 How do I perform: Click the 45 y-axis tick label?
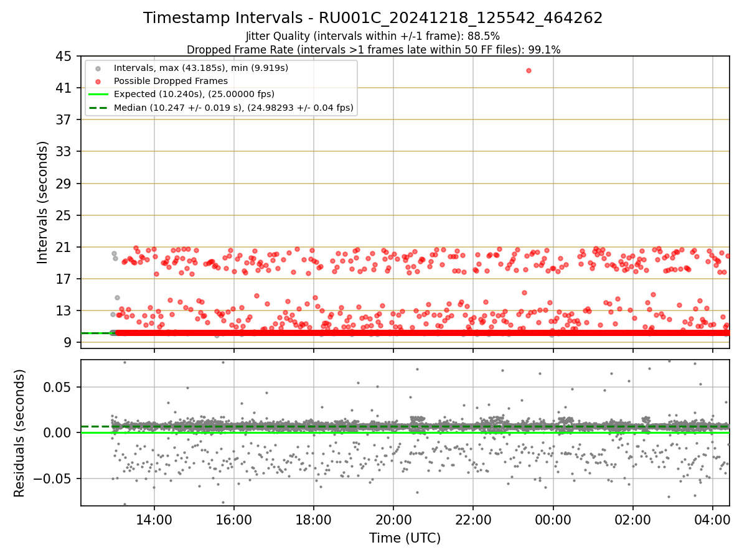[63, 56]
